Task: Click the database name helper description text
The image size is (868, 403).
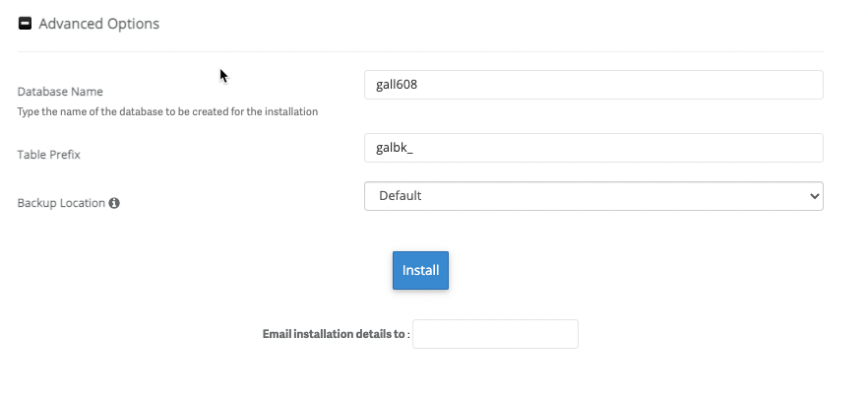Action: pos(167,112)
